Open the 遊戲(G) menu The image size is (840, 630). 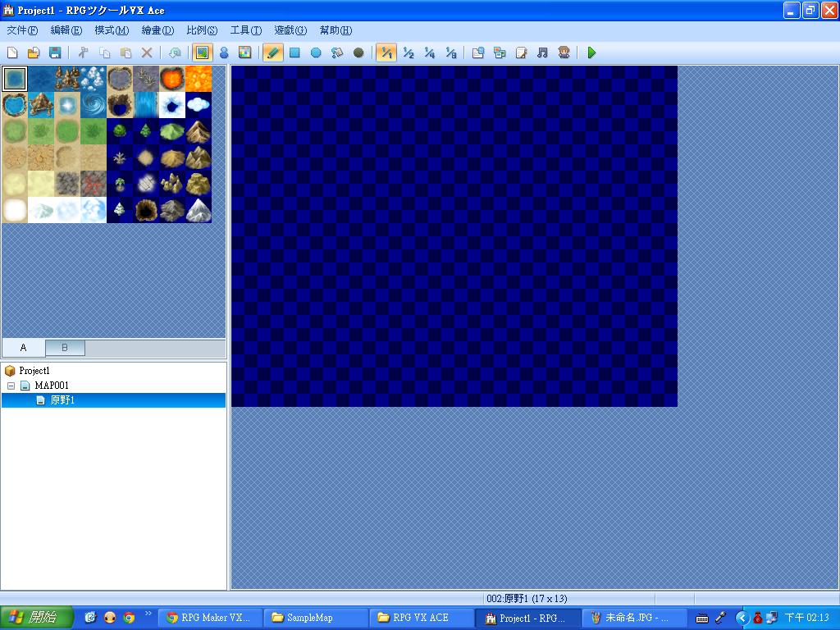coord(290,30)
